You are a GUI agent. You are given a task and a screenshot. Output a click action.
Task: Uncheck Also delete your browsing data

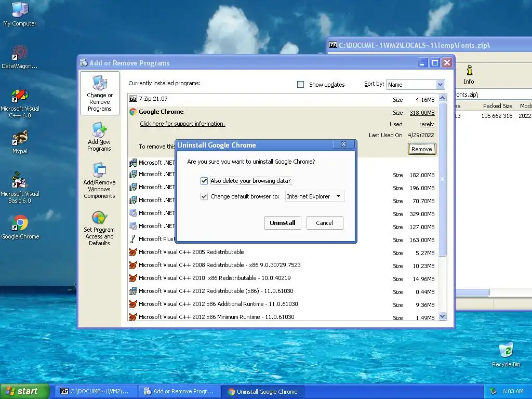(x=204, y=181)
